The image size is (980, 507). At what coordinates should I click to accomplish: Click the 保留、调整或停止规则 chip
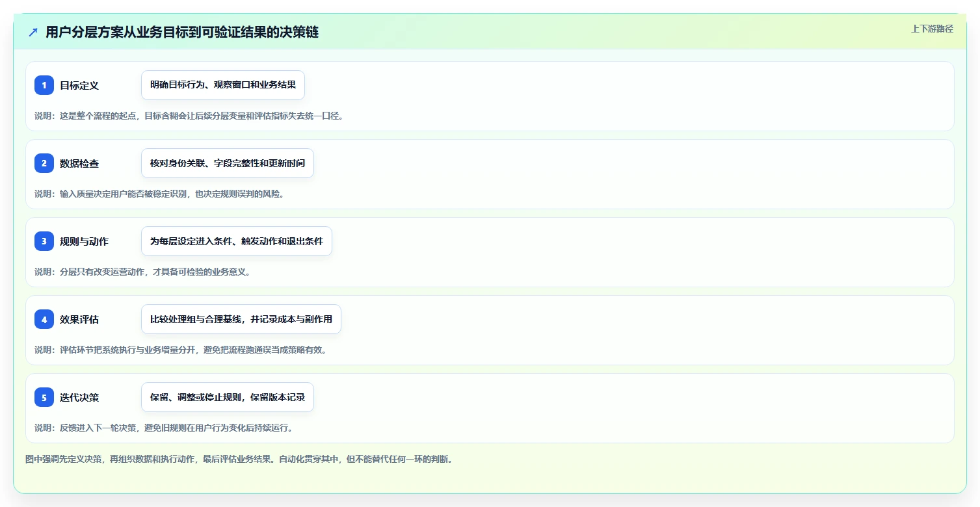228,397
